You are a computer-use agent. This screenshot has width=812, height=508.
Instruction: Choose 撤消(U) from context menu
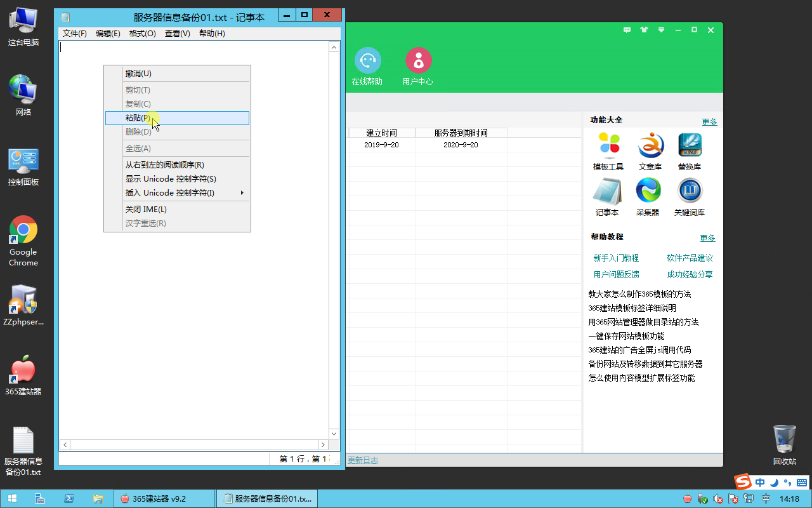pos(177,74)
